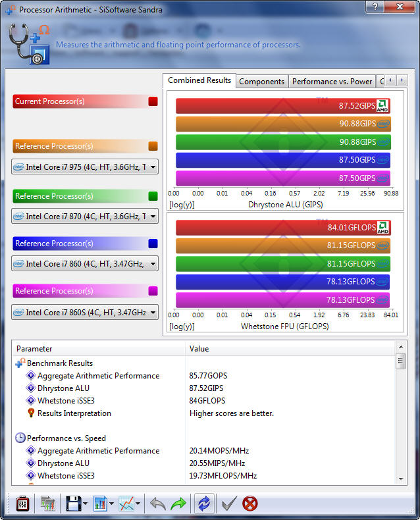420x520 pixels.
Task: Click the green 81.15GFLOPS Whetstone bar
Action: click(283, 264)
